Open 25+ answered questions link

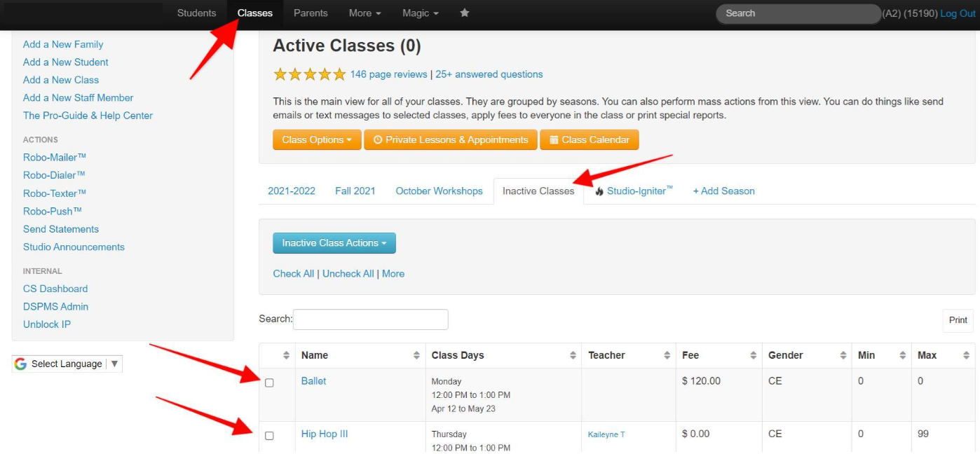(489, 74)
